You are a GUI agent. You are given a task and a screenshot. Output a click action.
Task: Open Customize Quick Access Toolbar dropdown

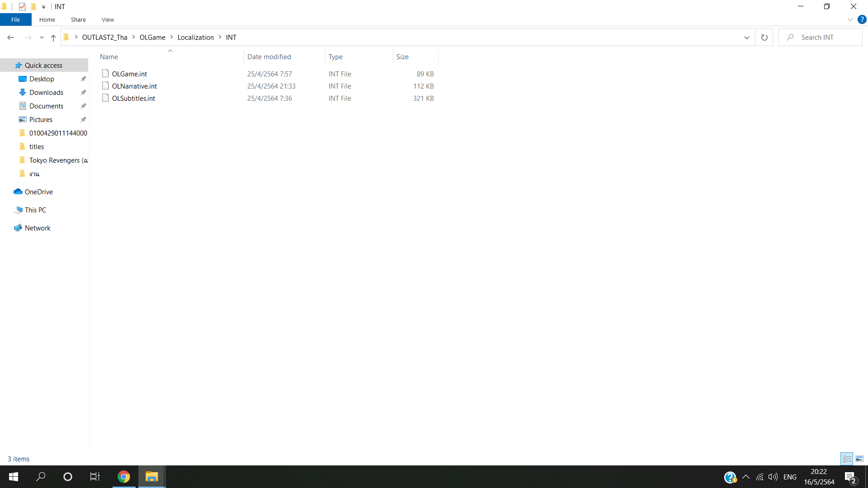click(43, 7)
